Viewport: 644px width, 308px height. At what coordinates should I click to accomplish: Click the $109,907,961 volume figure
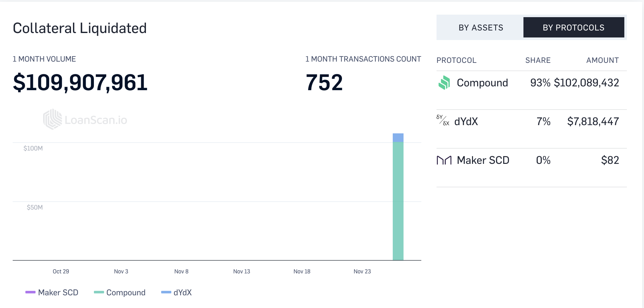[80, 83]
